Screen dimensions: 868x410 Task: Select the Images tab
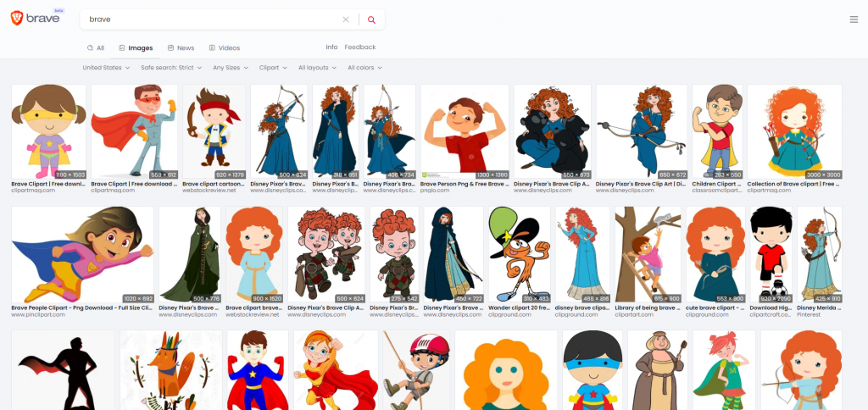pos(136,48)
